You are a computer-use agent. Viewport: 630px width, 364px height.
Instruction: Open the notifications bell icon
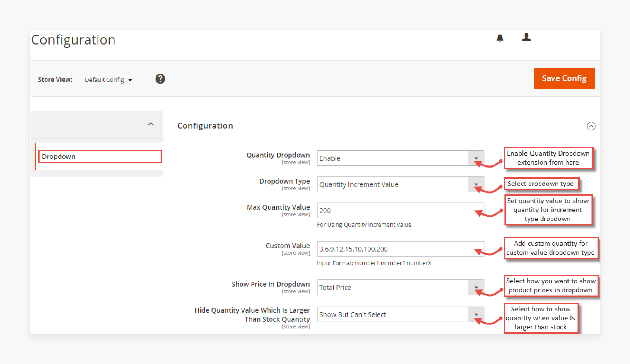coord(500,38)
